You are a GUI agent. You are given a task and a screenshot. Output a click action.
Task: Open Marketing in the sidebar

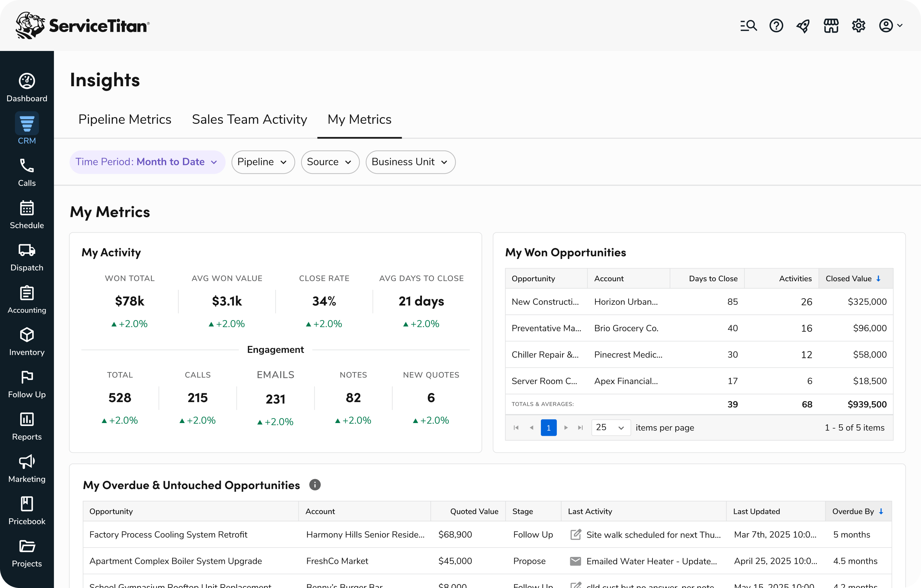click(x=27, y=469)
